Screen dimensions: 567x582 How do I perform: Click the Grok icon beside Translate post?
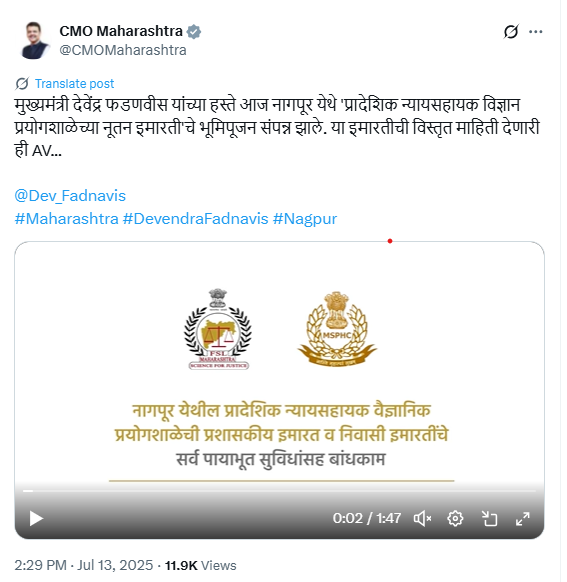22,84
